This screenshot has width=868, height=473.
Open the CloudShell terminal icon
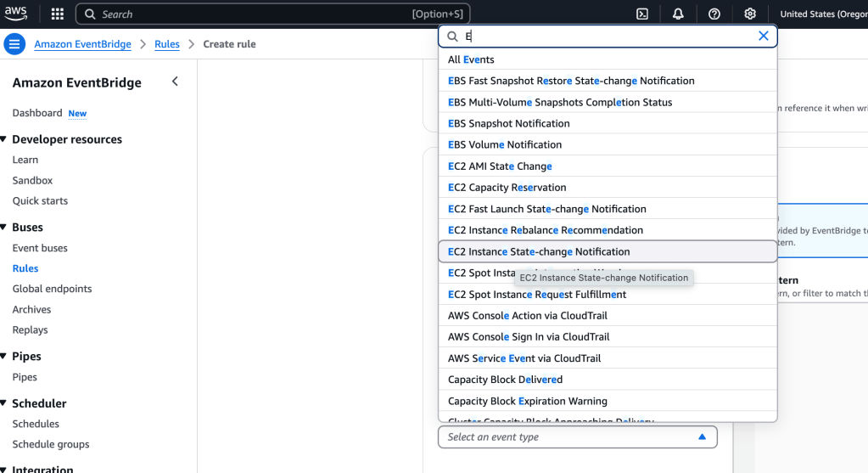(x=642, y=14)
